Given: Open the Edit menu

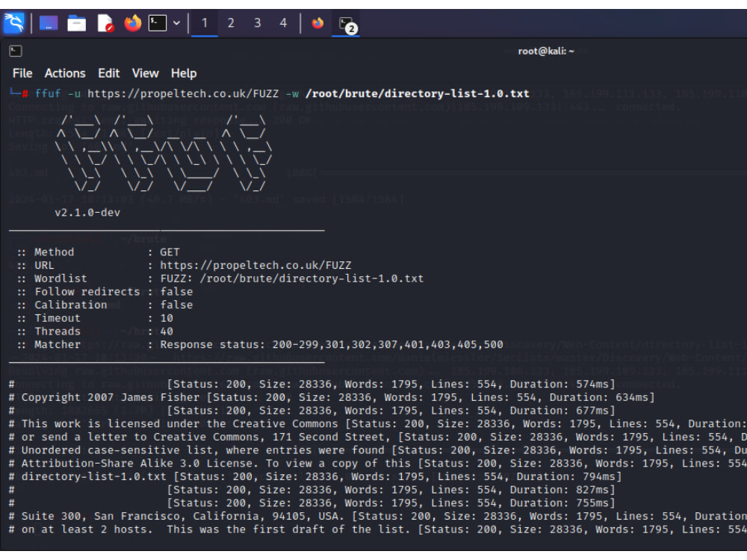Looking at the screenshot, I should coord(108,73).
